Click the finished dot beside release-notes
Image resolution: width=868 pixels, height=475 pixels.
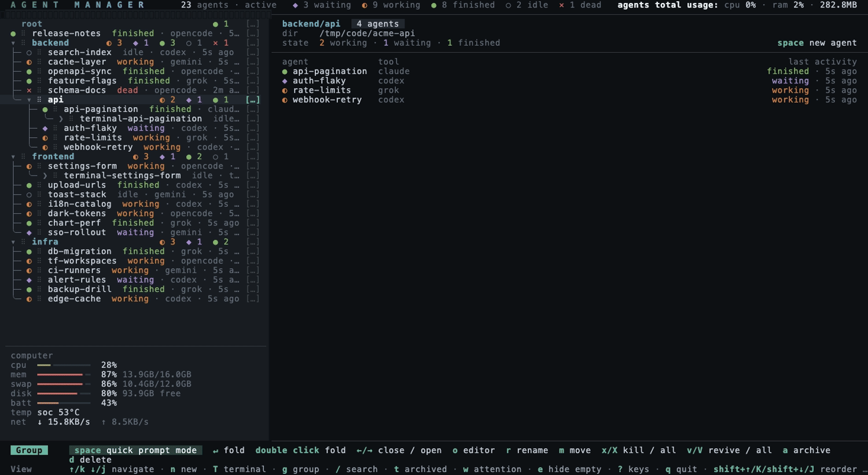click(x=13, y=34)
